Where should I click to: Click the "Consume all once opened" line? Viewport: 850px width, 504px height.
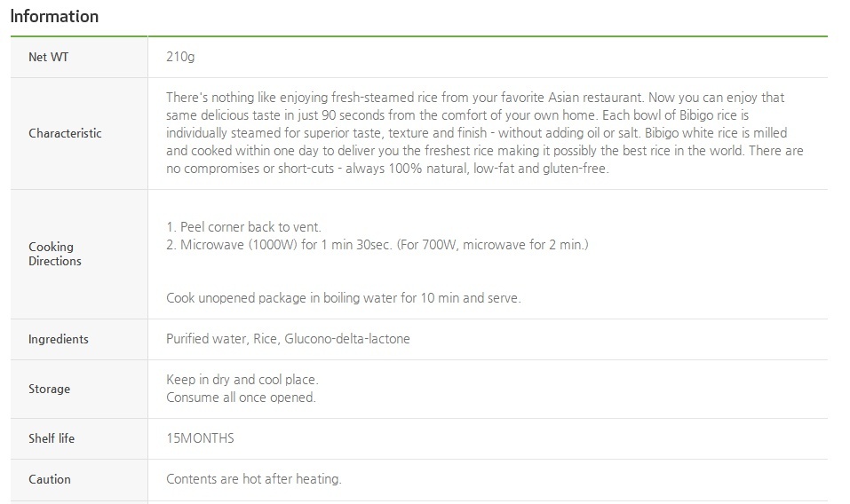coord(241,398)
